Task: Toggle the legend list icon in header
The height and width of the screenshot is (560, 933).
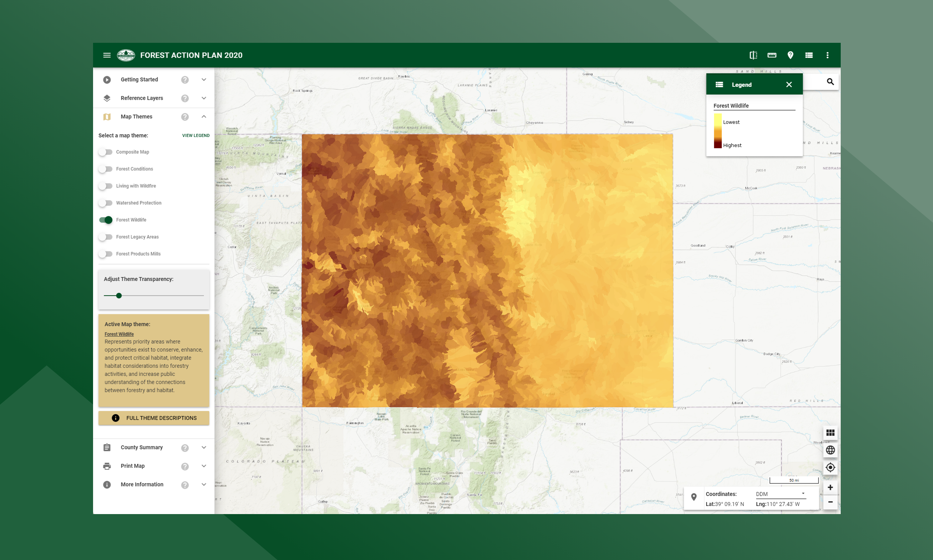Action: pyautogui.click(x=809, y=55)
